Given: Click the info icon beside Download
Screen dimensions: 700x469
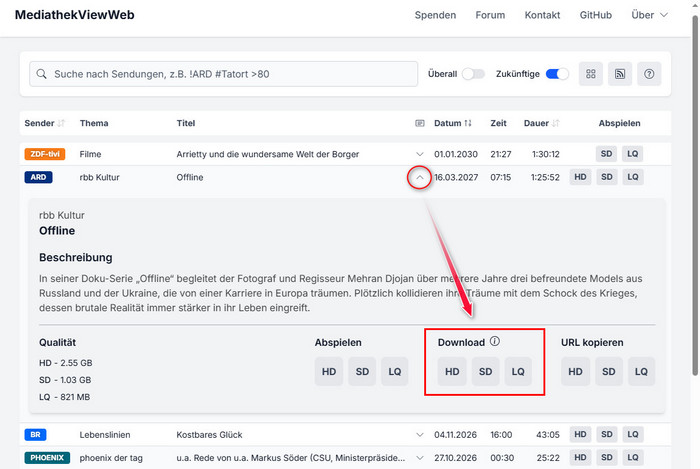Looking at the screenshot, I should (x=495, y=342).
